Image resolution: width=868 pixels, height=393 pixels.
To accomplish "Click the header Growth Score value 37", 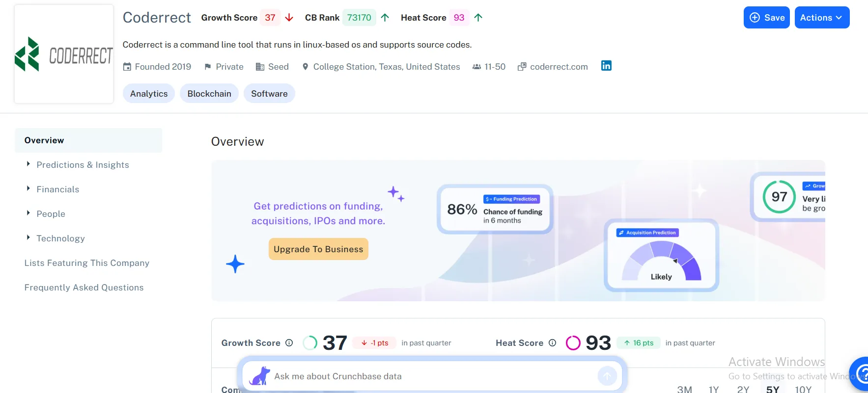I will tap(270, 18).
